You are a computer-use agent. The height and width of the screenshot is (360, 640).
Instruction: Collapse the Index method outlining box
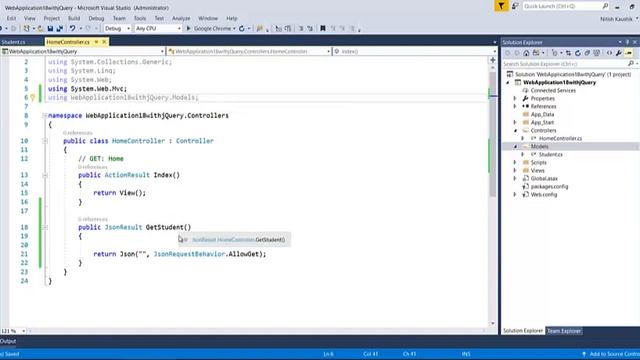coord(45,175)
